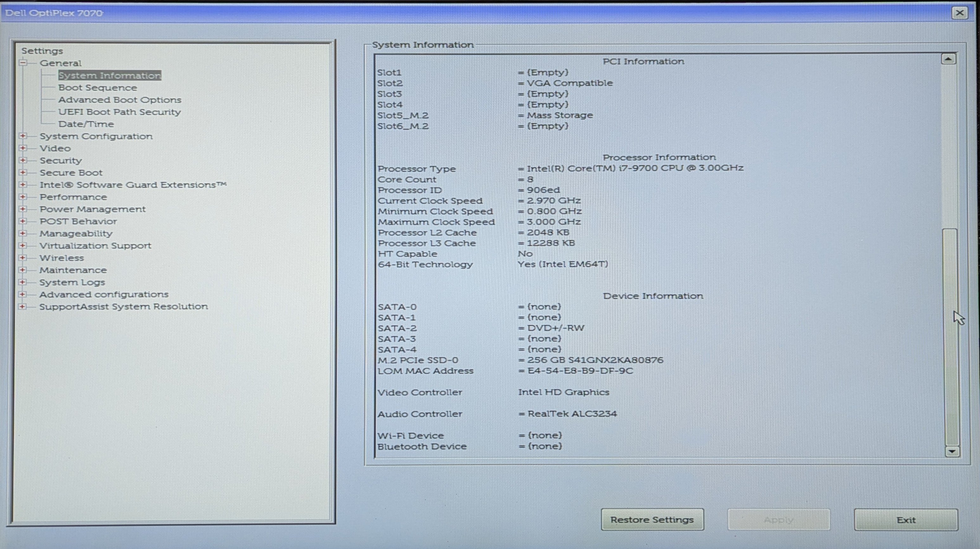The image size is (980, 549).
Task: Expand the Advanced configurations node
Action: coord(23,294)
